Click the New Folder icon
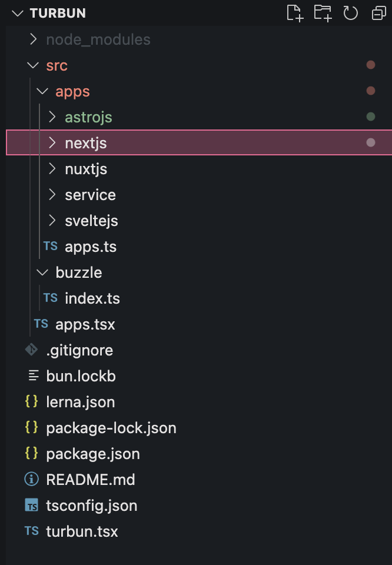The height and width of the screenshot is (565, 392). [x=323, y=14]
